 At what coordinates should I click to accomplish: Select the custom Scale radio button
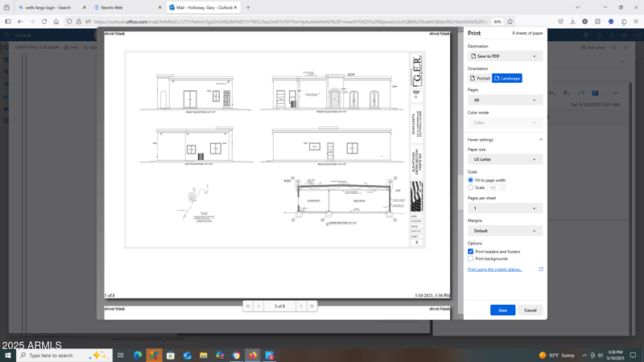471,187
